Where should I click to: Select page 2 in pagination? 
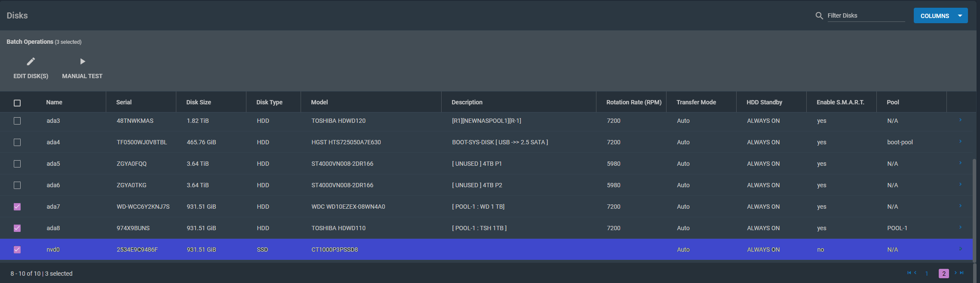coord(943,274)
